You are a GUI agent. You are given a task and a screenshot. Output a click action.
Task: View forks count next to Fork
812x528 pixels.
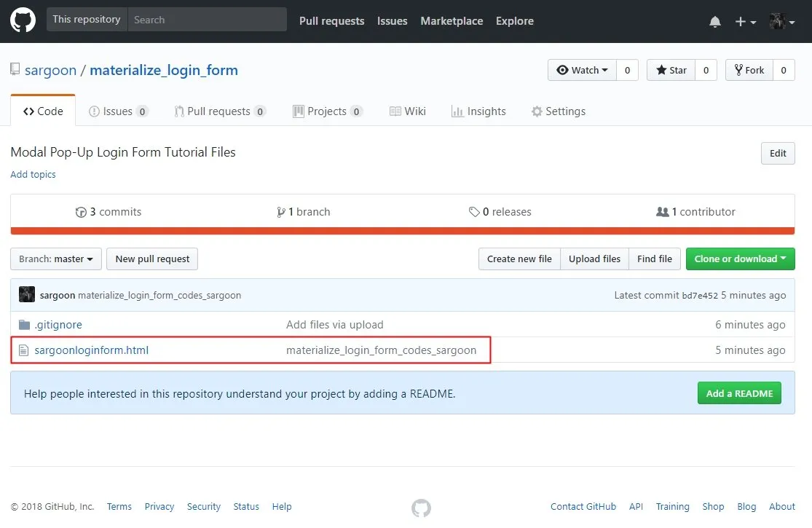(784, 70)
